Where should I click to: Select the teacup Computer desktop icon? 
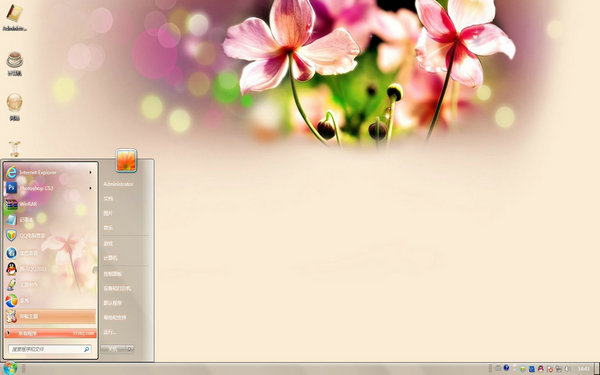click(15, 64)
